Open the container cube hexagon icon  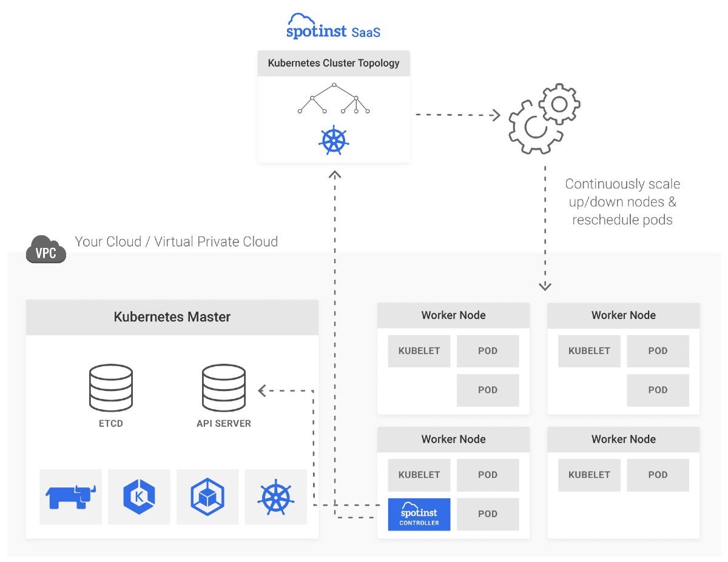tap(208, 497)
